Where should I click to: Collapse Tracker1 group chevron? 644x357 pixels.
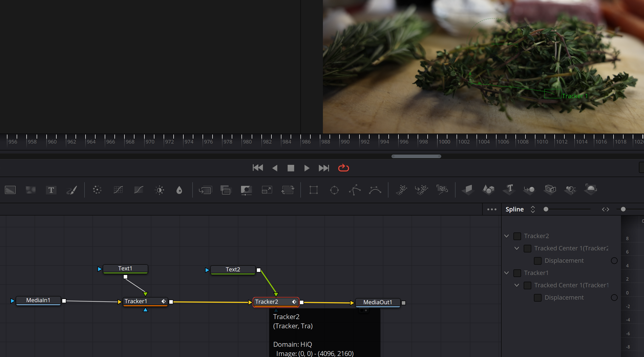tap(506, 273)
